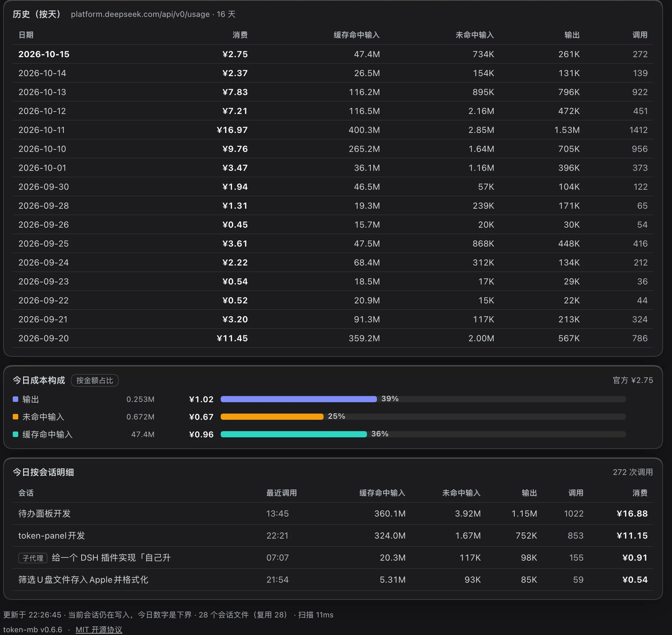The image size is (672, 635).
Task: Select the 2026-10-11 date cell
Action: pos(42,130)
